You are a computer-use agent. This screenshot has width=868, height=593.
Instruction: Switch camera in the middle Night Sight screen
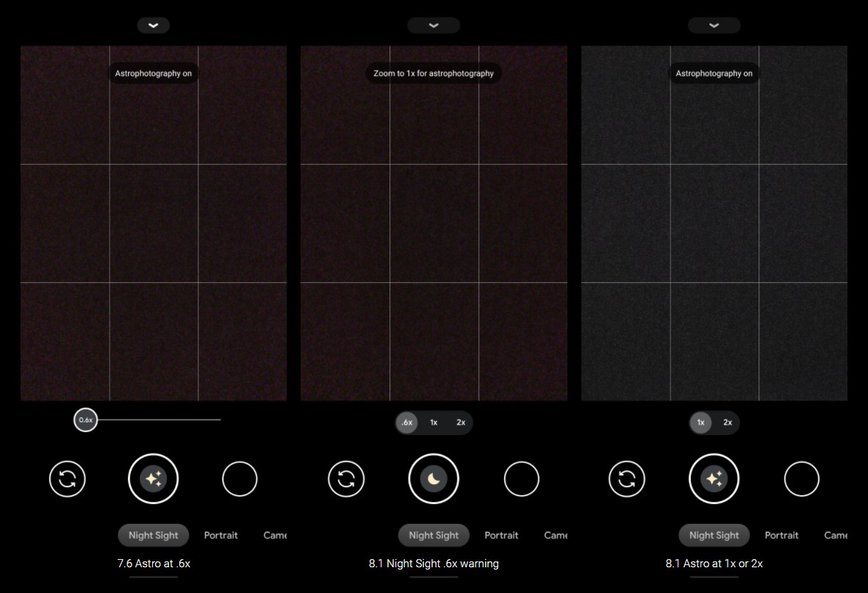(346, 479)
